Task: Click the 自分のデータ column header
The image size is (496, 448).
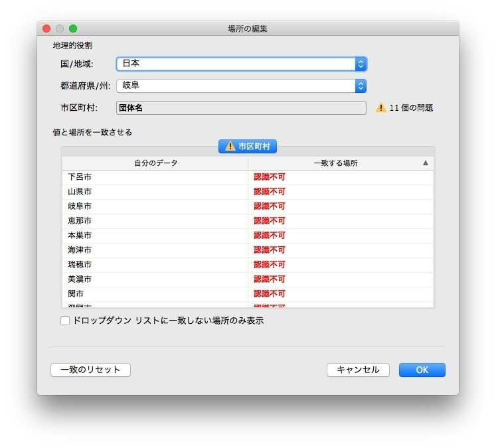Action: click(x=155, y=163)
